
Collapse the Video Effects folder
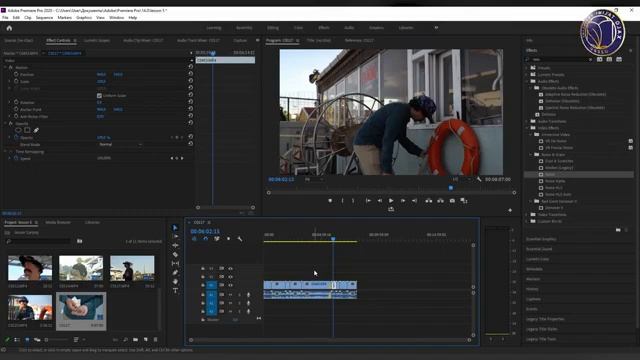527,128
